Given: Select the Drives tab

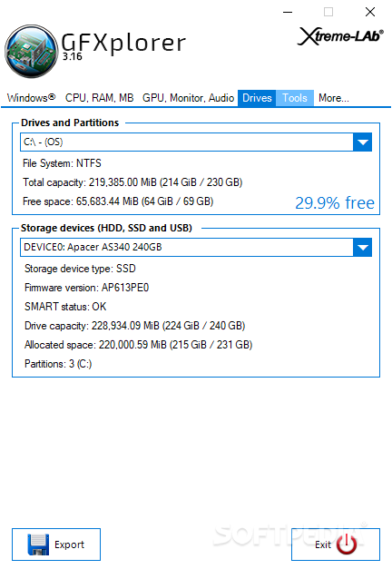Looking at the screenshot, I should point(257,98).
